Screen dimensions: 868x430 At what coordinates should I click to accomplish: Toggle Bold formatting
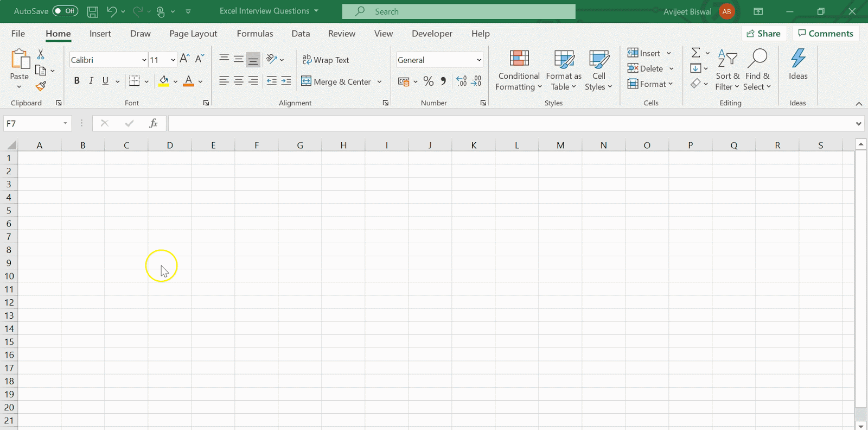pyautogui.click(x=76, y=81)
